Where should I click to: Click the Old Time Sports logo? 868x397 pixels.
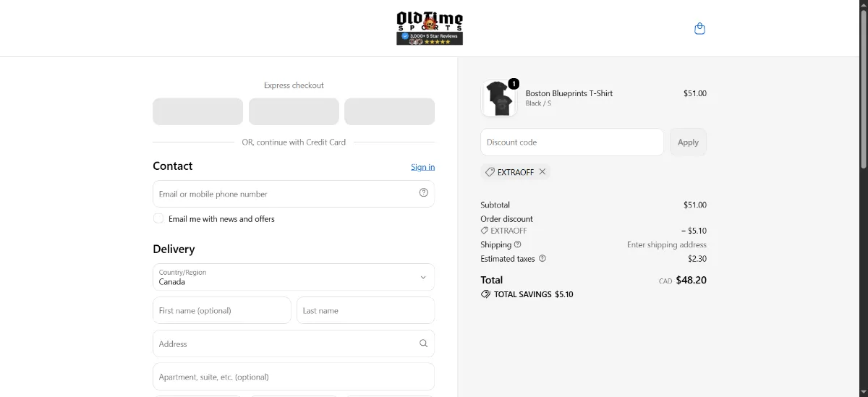(430, 28)
